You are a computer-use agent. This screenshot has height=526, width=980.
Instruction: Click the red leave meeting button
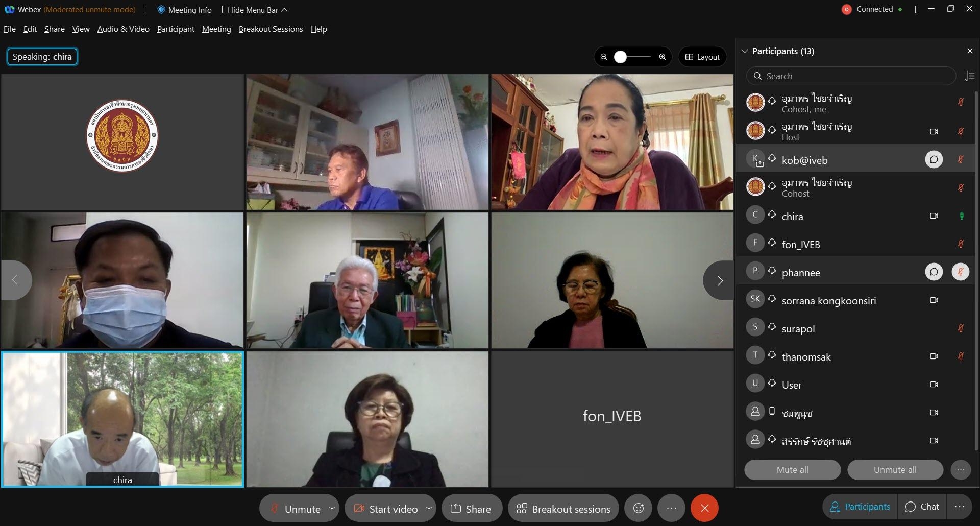point(704,508)
